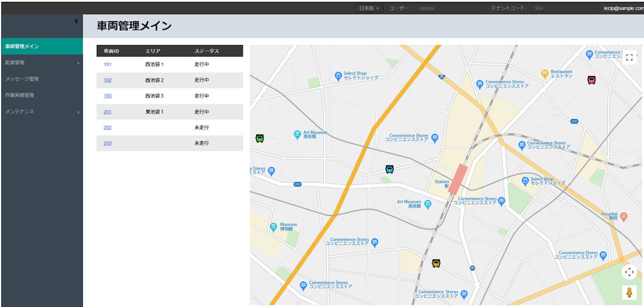Click the 走行中 status for vehicle 101
The height and width of the screenshot is (307, 644).
point(202,65)
